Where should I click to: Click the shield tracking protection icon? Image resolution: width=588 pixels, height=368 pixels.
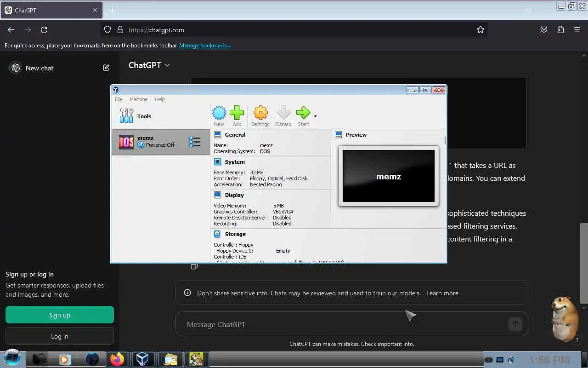coord(107,30)
